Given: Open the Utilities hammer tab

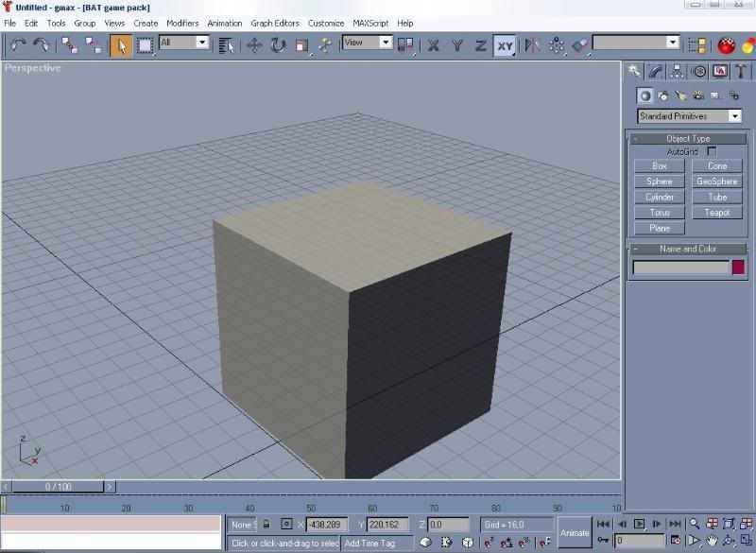Looking at the screenshot, I should pos(741,71).
